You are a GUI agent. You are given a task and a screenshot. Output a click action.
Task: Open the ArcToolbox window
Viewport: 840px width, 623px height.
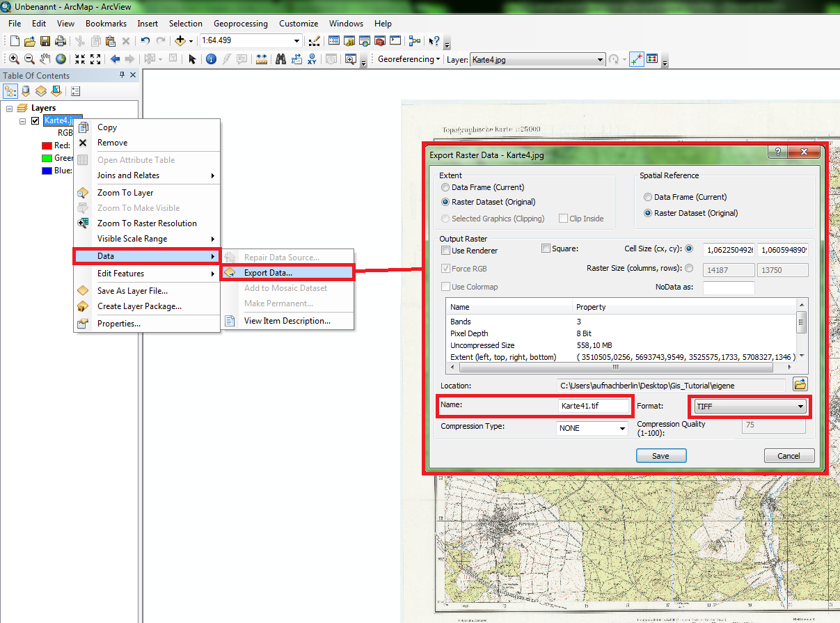point(380,41)
